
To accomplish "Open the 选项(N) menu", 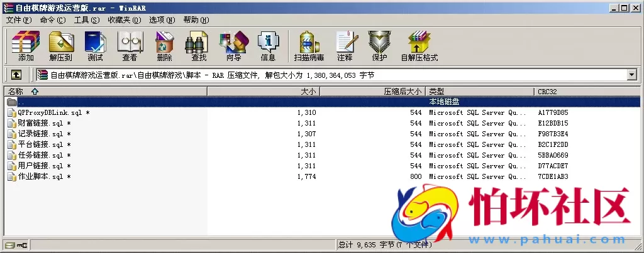I will coord(162,20).
